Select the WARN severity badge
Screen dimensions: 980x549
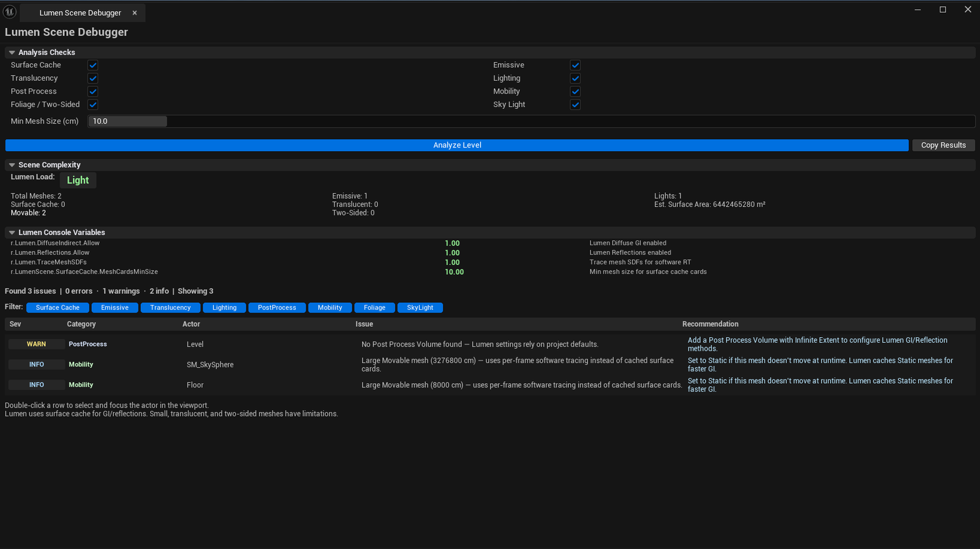point(37,344)
